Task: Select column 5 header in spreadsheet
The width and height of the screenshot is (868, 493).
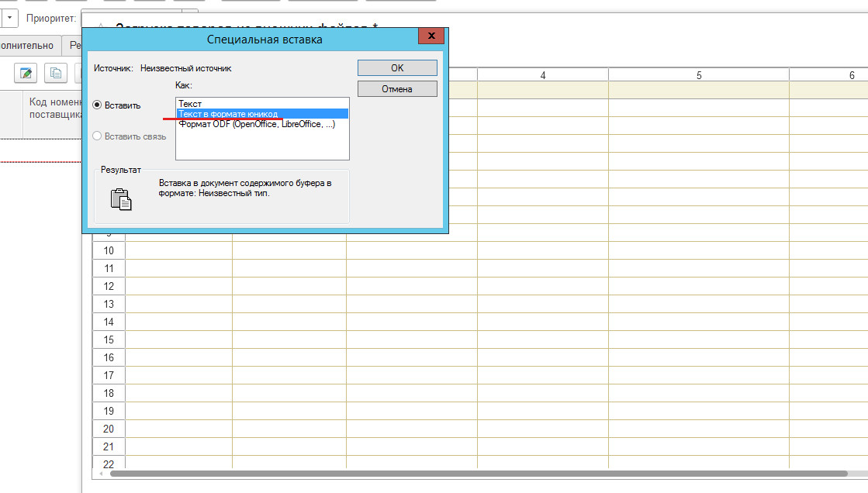Action: pos(698,75)
